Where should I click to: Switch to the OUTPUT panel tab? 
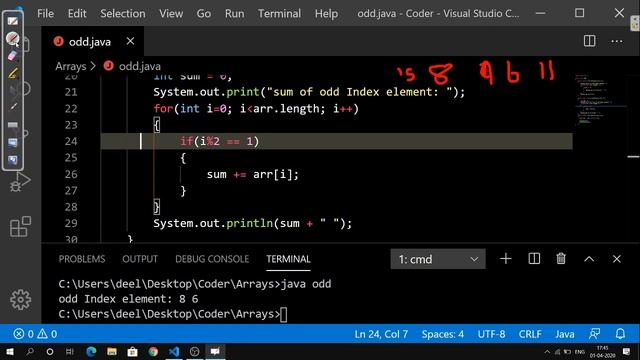coord(140,259)
